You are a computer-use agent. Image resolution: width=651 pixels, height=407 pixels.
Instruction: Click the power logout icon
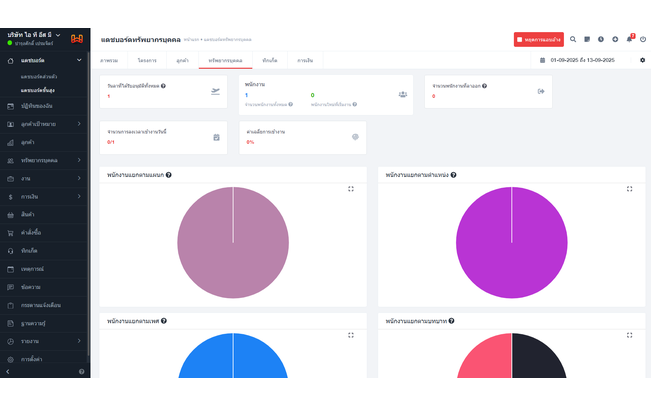coord(643,39)
